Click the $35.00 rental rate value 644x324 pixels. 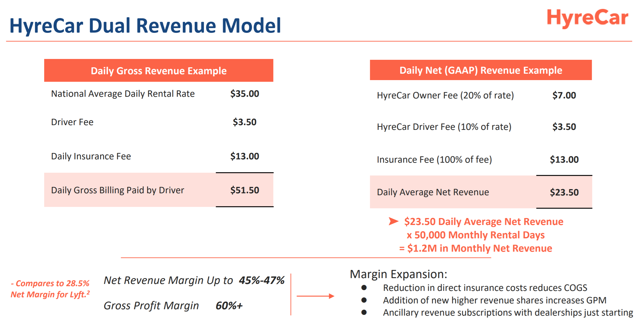[x=245, y=94]
